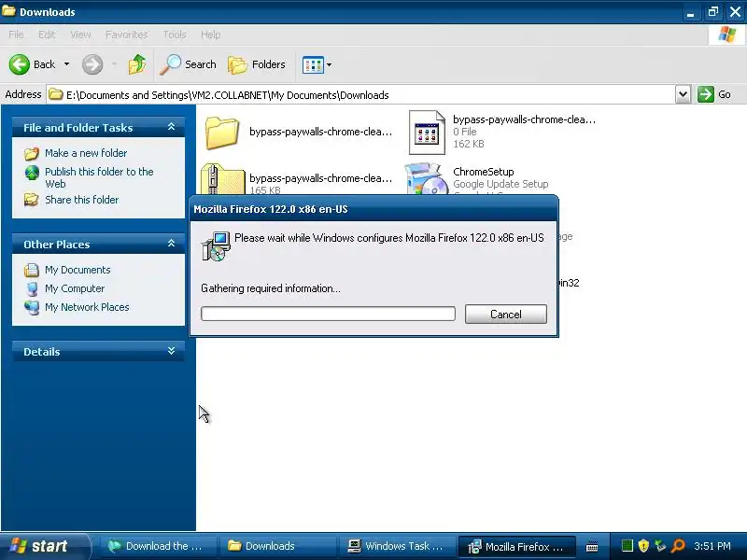Open the View menu
The height and width of the screenshot is (560, 747).
click(x=80, y=35)
